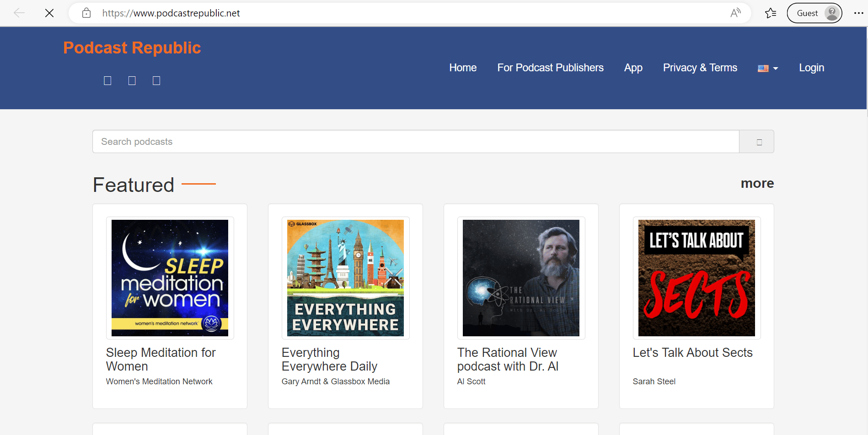
Task: Click second social icon under logo
Action: pyautogui.click(x=132, y=81)
